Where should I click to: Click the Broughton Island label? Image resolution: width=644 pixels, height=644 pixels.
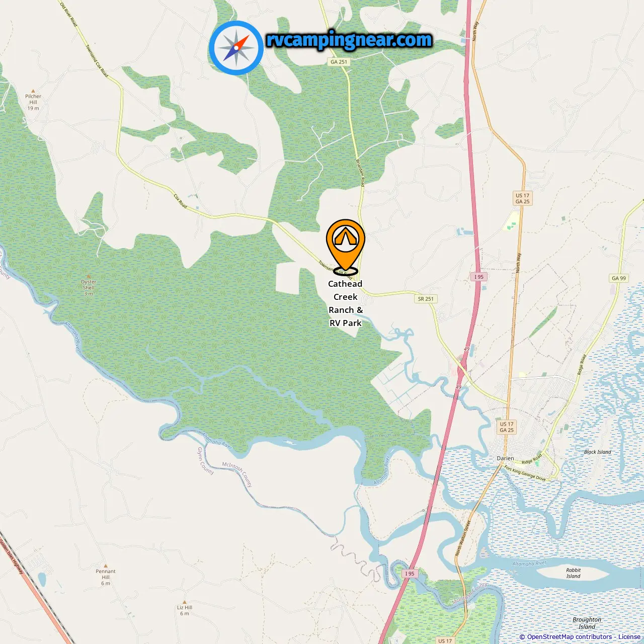[x=587, y=623]
